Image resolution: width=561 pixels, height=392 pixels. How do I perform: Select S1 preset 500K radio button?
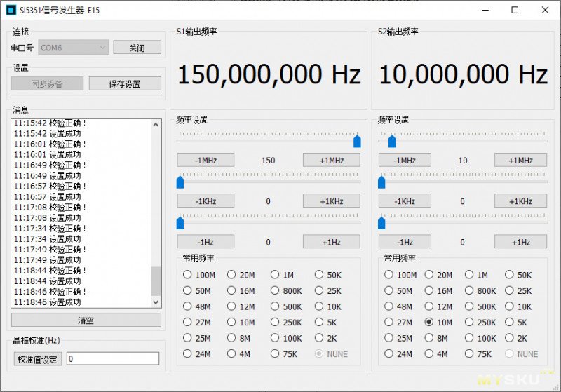tap(276, 306)
